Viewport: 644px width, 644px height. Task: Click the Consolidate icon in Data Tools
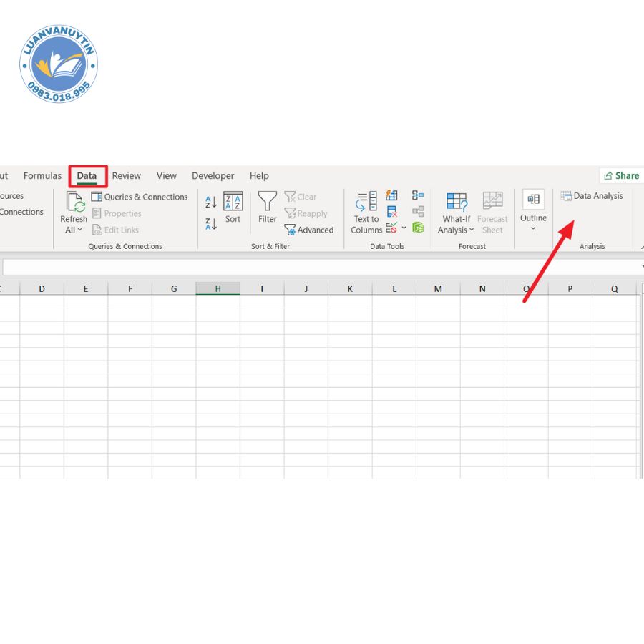pos(418,195)
